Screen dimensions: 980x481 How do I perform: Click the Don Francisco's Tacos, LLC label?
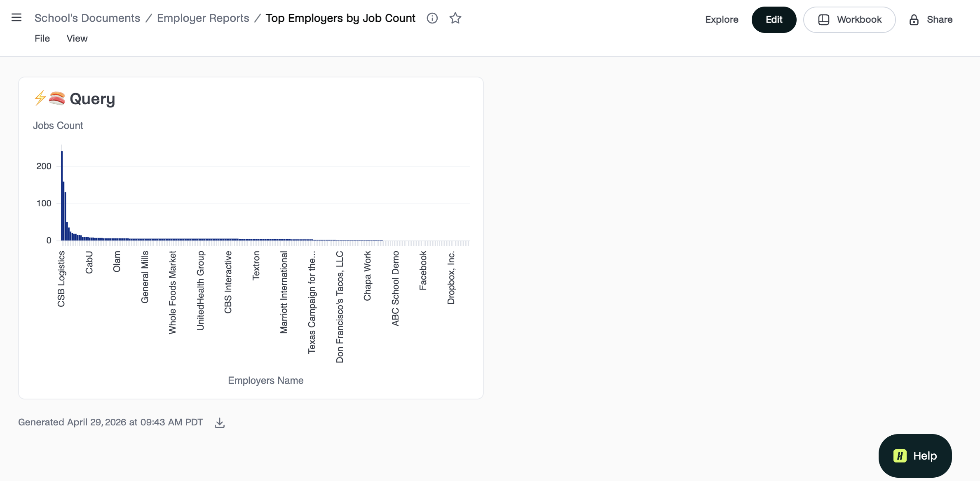(340, 307)
